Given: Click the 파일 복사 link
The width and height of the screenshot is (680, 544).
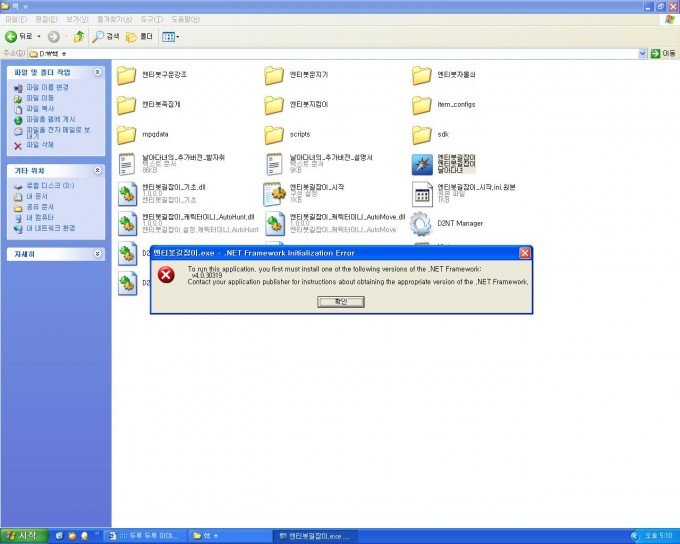Looking at the screenshot, I should coord(40,108).
